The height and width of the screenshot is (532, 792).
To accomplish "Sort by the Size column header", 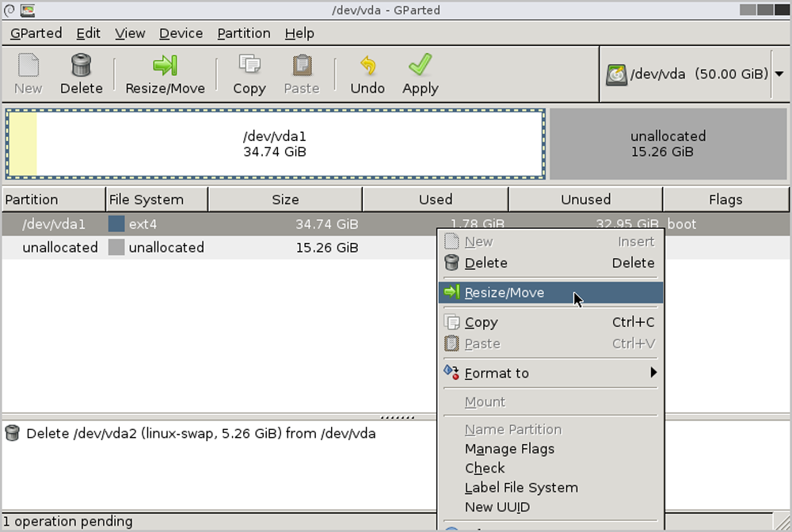I will pyautogui.click(x=285, y=199).
